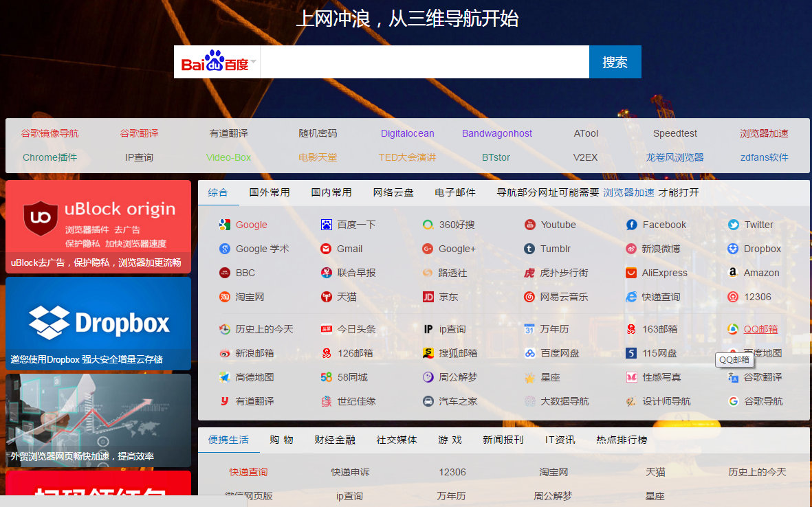812x507 pixels.
Task: Open the 社交媒体 tab
Action: (x=397, y=440)
